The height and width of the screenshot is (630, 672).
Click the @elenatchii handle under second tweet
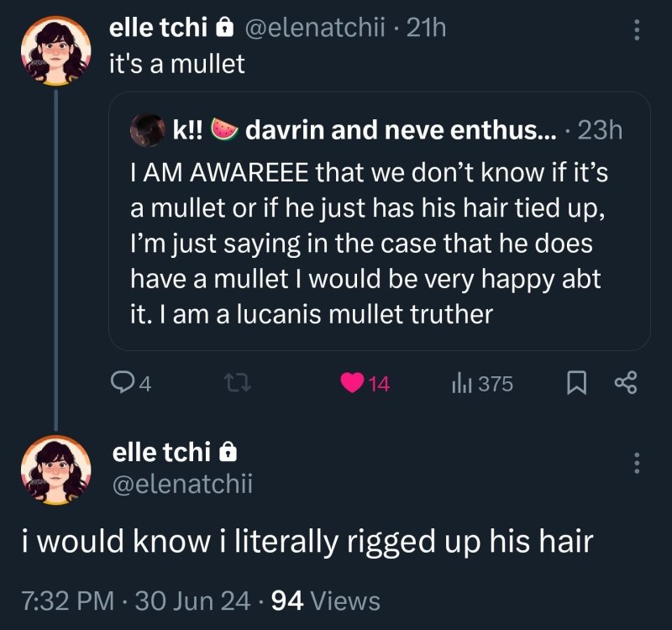(x=182, y=483)
